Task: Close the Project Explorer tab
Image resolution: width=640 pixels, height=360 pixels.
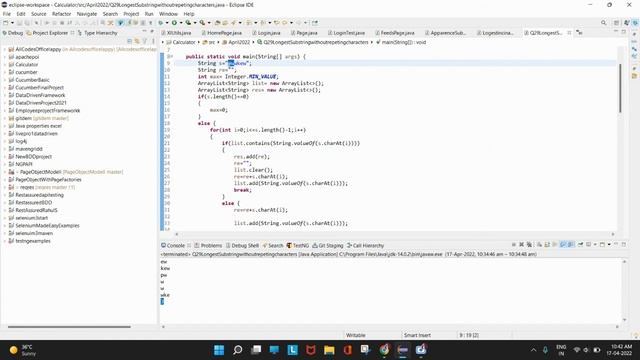Action: [x=72, y=33]
